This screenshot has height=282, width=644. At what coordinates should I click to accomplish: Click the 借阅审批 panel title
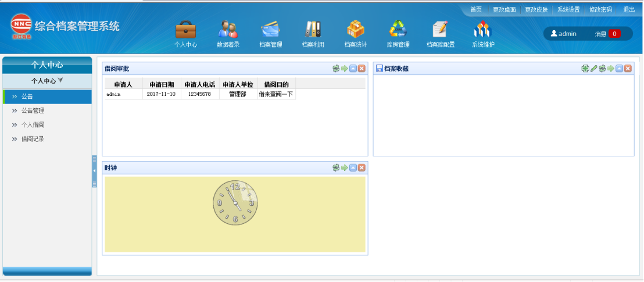(x=117, y=69)
